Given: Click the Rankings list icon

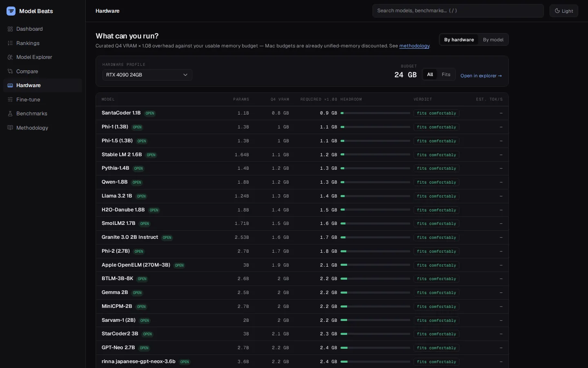Looking at the screenshot, I should click(10, 43).
